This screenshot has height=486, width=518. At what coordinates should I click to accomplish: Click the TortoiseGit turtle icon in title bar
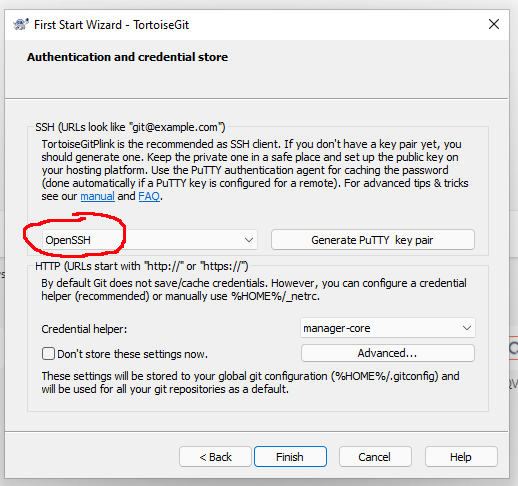coord(21,25)
